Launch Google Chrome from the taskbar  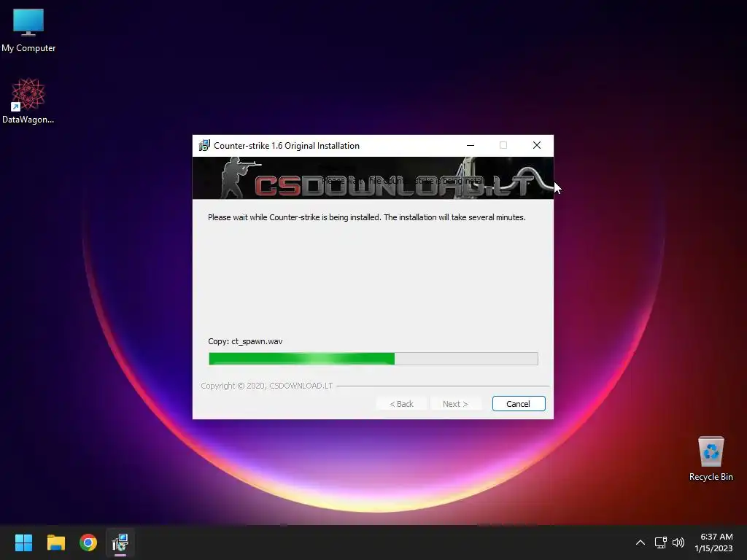click(88, 542)
